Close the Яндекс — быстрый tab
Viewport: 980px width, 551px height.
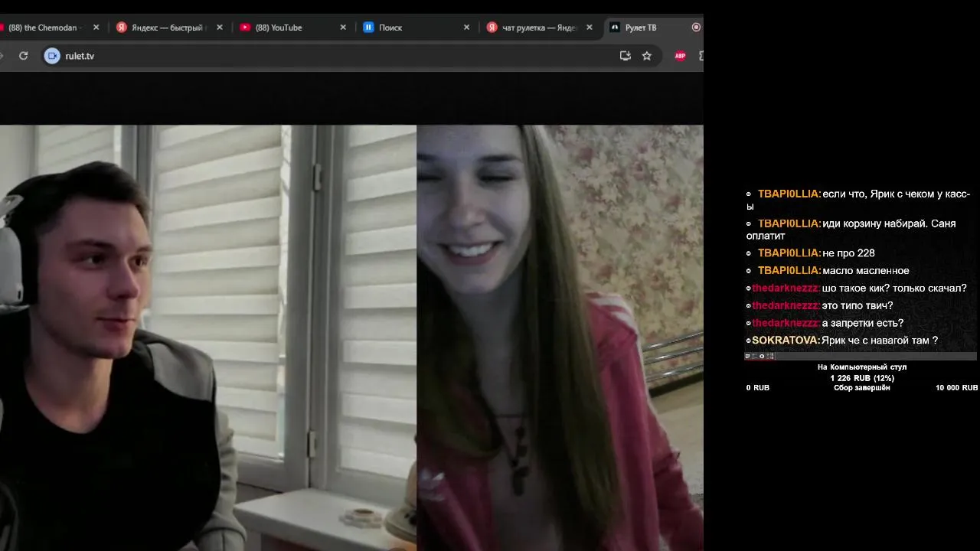[220, 28]
